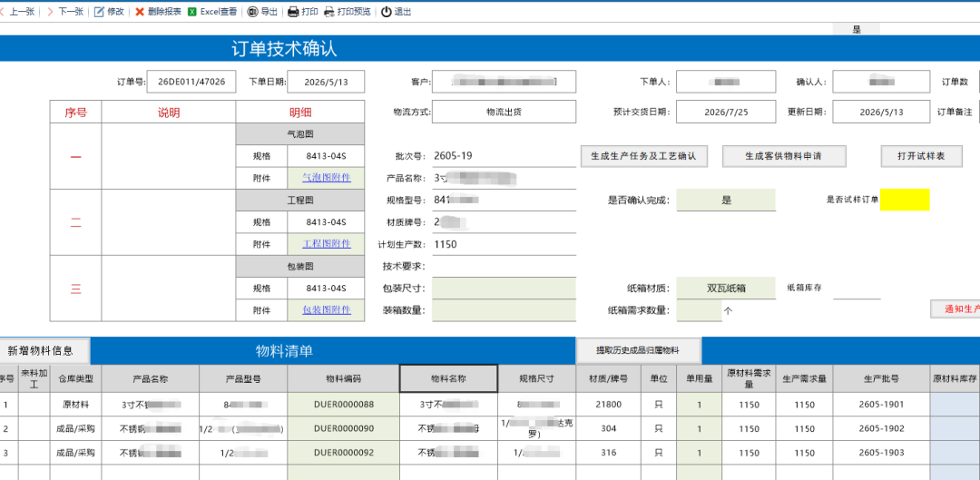The height and width of the screenshot is (480, 980).
Task: Click material code cell DUER0000092
Action: (344, 453)
